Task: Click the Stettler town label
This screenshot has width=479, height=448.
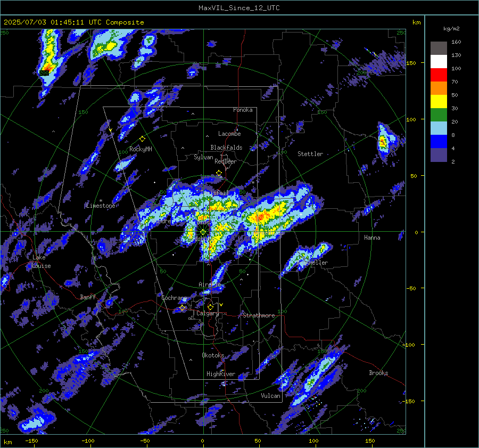Action: [310, 154]
